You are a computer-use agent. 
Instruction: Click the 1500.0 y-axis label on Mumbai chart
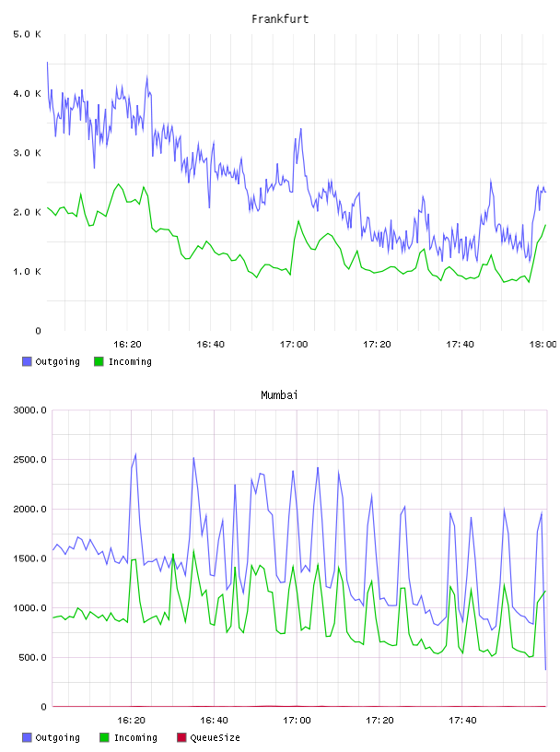29,558
